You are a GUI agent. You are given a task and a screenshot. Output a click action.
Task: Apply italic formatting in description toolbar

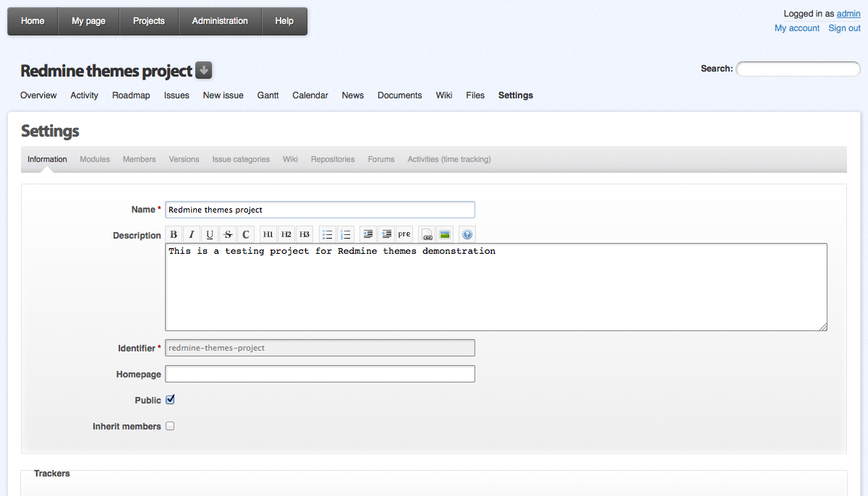[x=192, y=234]
